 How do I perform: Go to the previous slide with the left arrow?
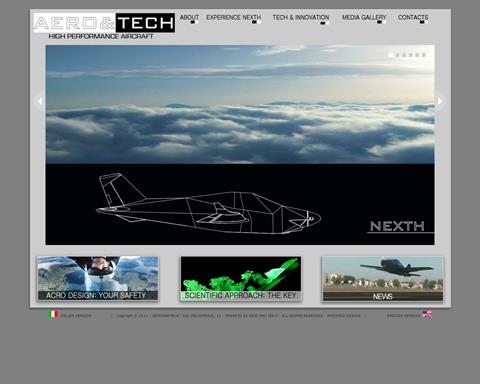40,101
